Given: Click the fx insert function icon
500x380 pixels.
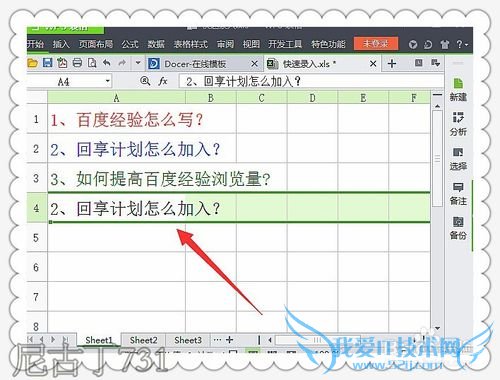Looking at the screenshot, I should pyautogui.click(x=163, y=81).
